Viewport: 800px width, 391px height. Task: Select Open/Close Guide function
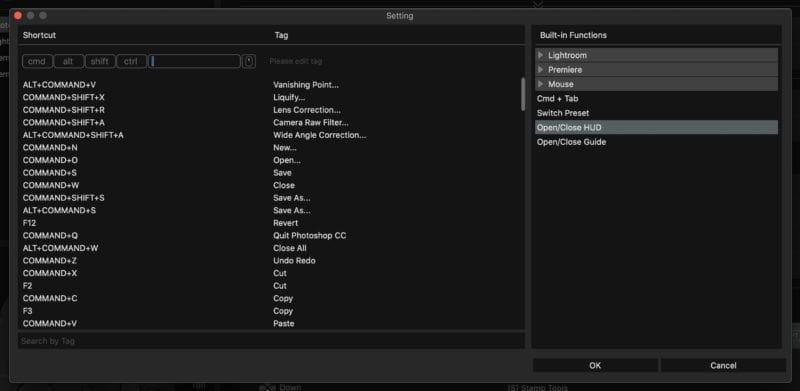(x=571, y=142)
